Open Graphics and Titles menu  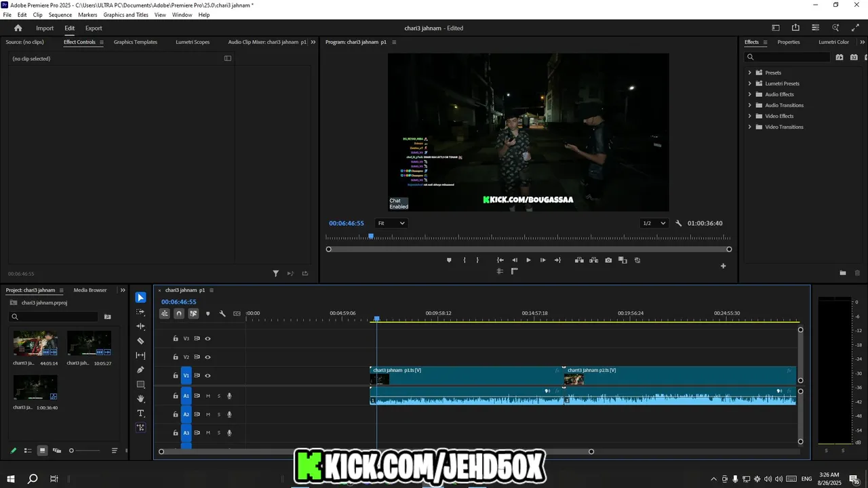tap(126, 15)
